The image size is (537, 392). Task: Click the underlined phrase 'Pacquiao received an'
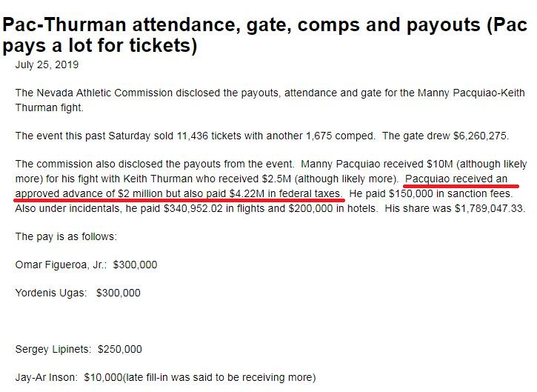click(x=456, y=179)
